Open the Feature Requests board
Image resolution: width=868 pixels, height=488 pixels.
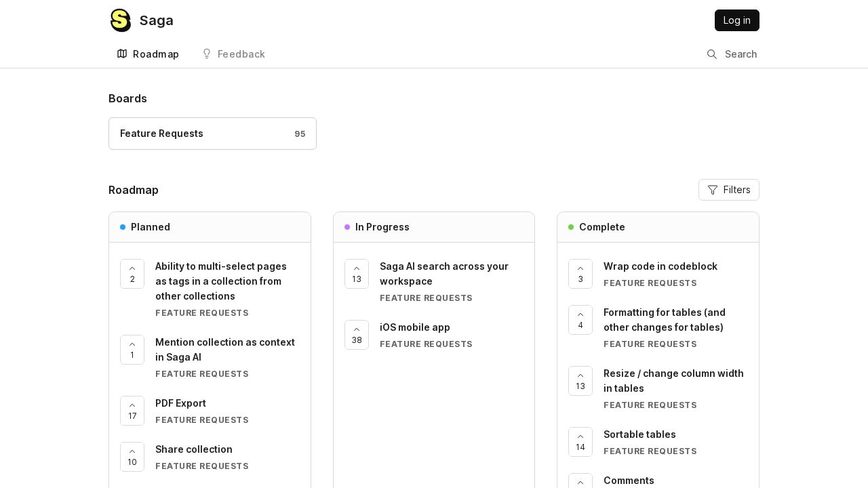(212, 134)
